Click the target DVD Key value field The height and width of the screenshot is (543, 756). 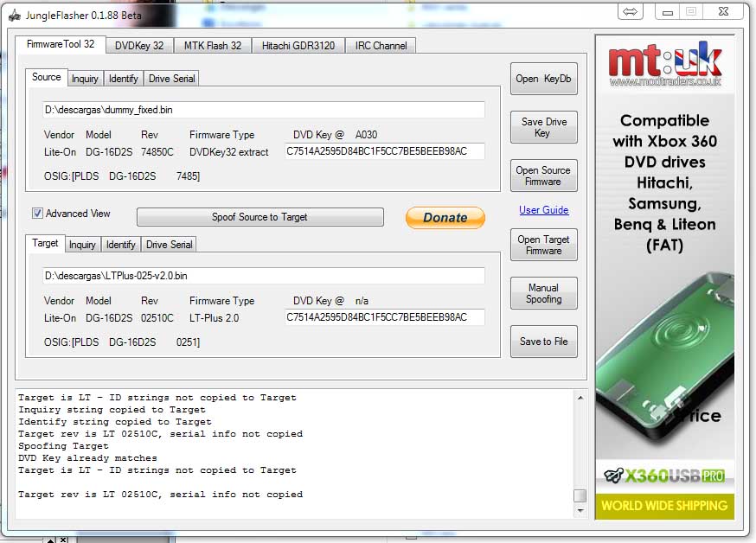[x=385, y=317]
